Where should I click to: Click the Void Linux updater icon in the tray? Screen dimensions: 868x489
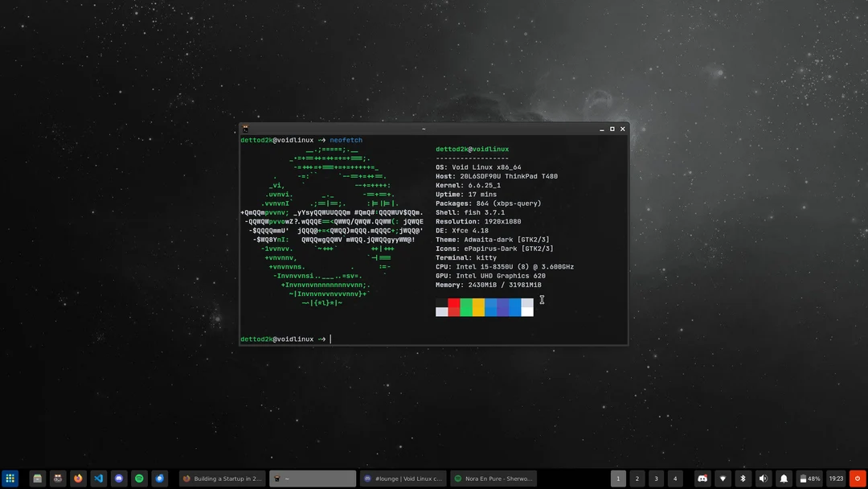coord(857,479)
